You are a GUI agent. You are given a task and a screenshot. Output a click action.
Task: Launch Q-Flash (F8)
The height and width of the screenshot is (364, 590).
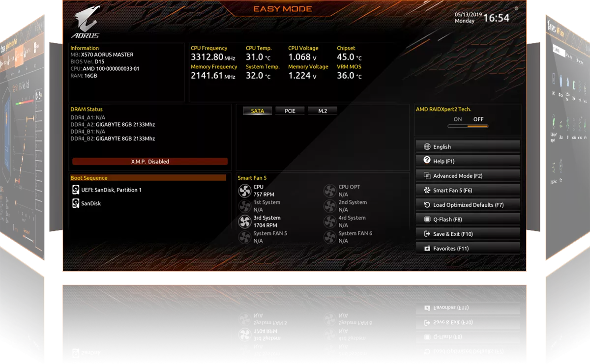[x=468, y=220]
